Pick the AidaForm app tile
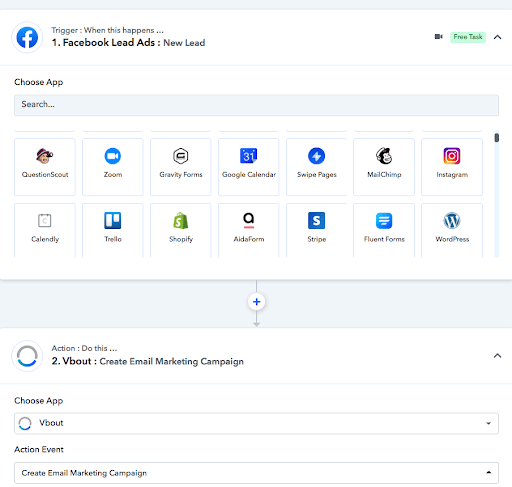This screenshot has width=512, height=487. click(x=249, y=230)
